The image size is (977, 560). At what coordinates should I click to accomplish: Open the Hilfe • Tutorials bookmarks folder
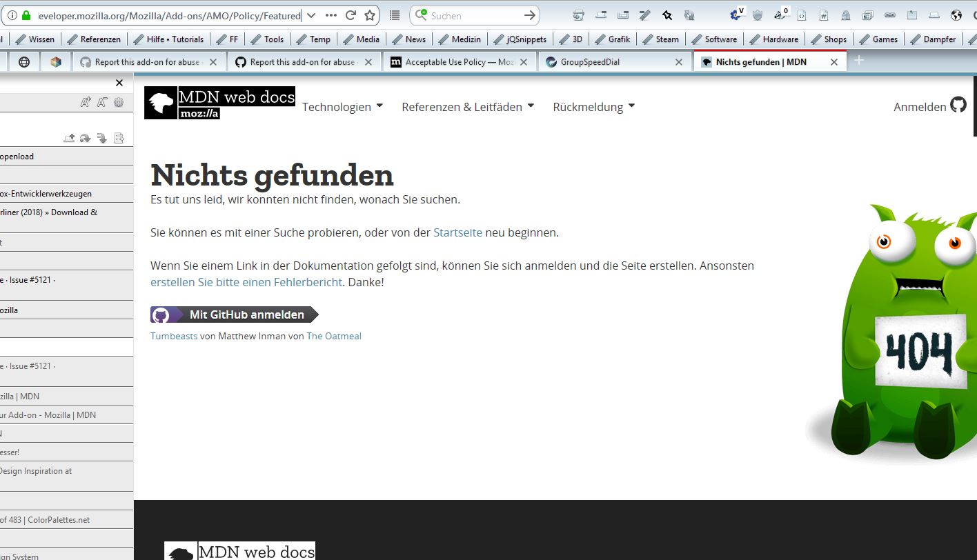[x=168, y=39]
